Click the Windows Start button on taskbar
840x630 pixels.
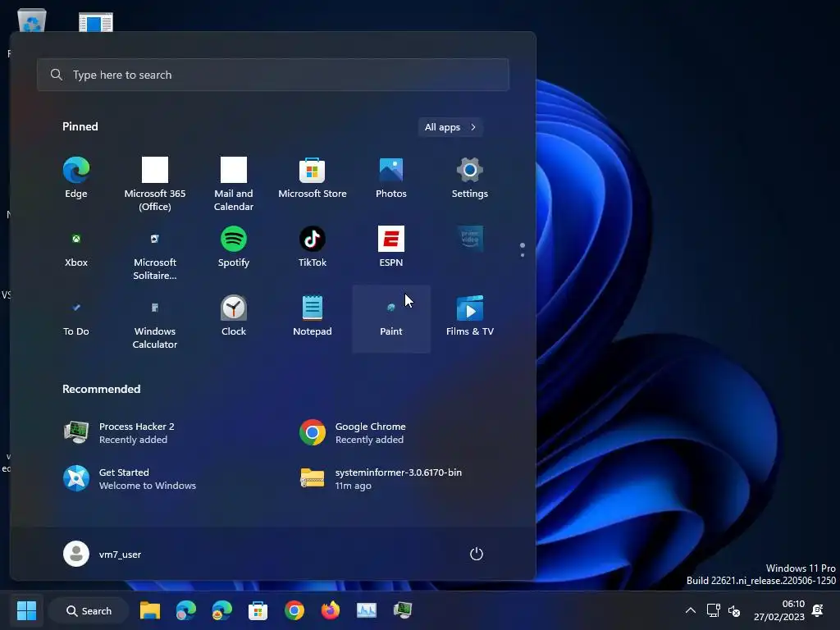(26, 610)
